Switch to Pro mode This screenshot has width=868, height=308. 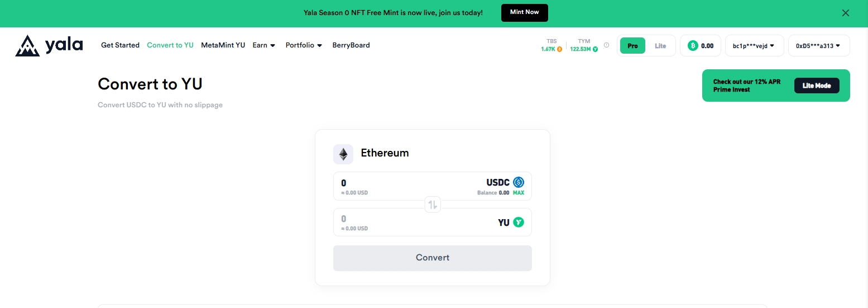pyautogui.click(x=632, y=46)
